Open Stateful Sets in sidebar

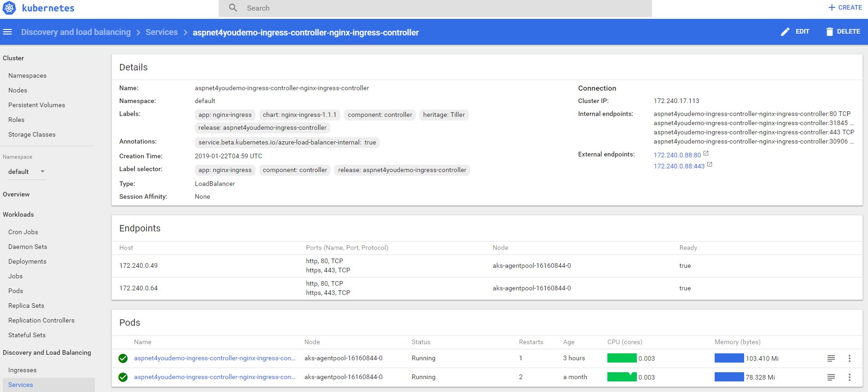pyautogui.click(x=27, y=335)
